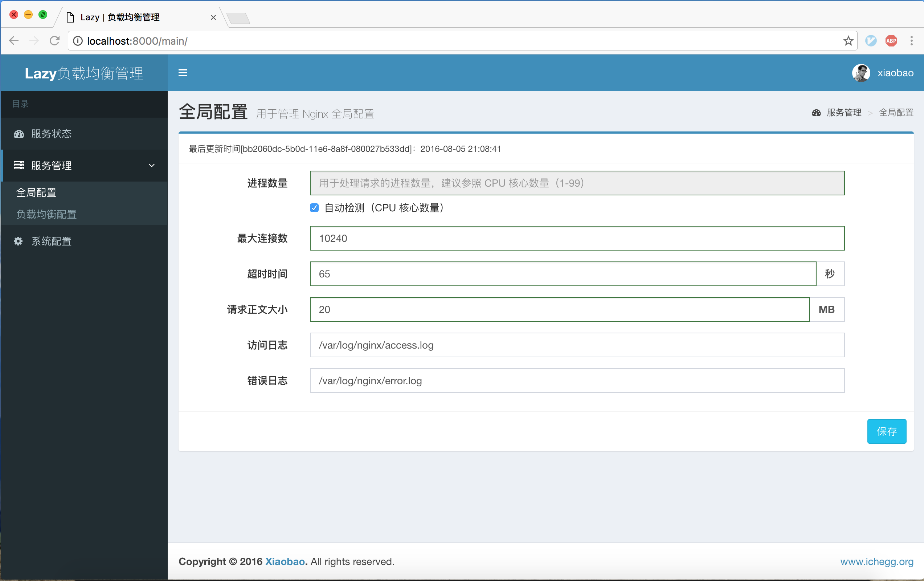Click the site info icon in address bar
This screenshot has width=924, height=581.
pos(78,41)
